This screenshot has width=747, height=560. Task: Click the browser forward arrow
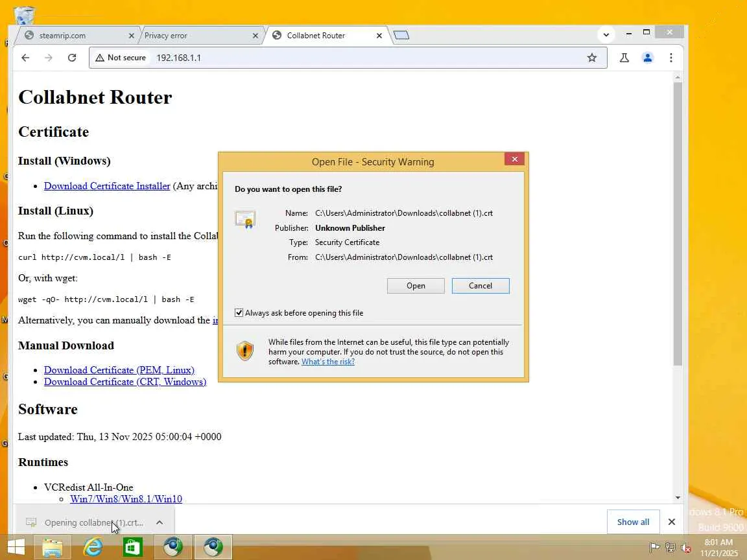click(49, 58)
